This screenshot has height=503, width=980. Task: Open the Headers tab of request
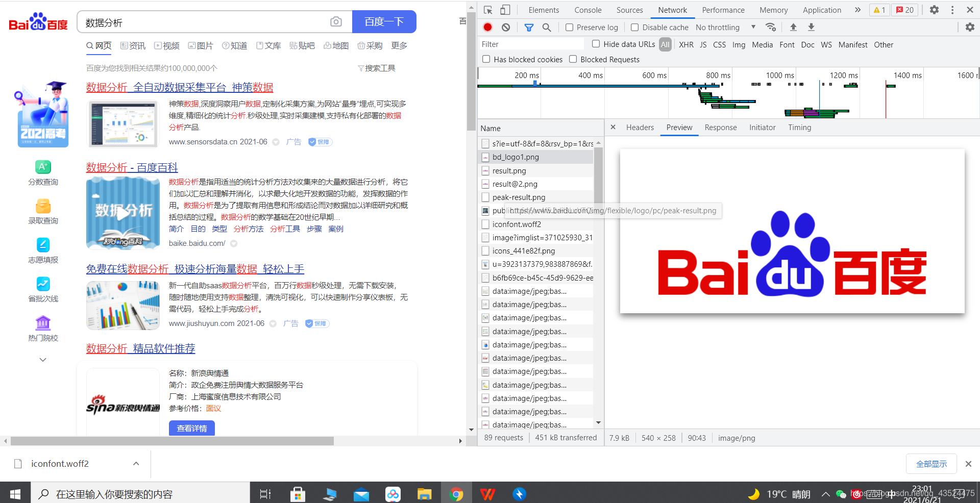click(640, 128)
